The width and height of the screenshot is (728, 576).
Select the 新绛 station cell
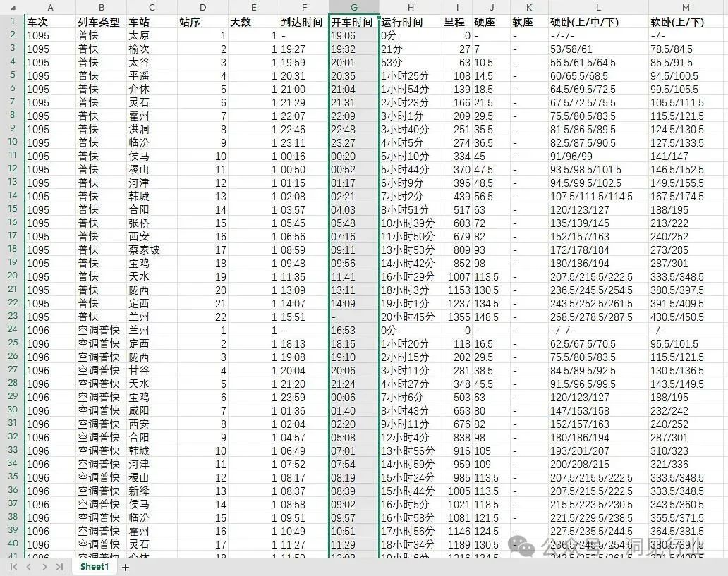tap(152, 491)
